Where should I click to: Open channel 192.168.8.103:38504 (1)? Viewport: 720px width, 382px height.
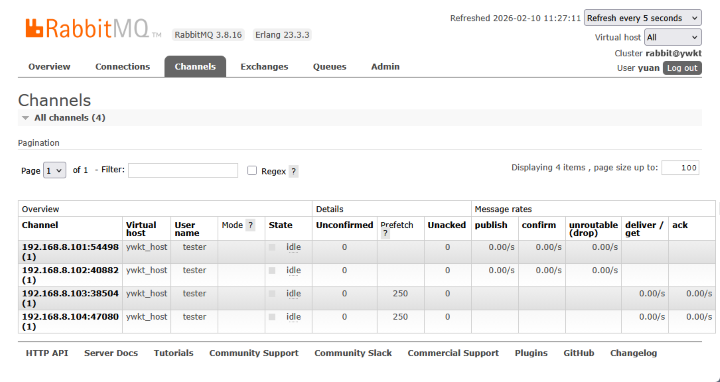pos(70,298)
